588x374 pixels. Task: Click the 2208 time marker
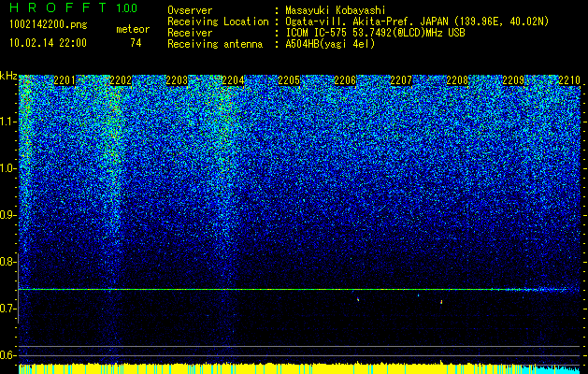pyautogui.click(x=457, y=80)
